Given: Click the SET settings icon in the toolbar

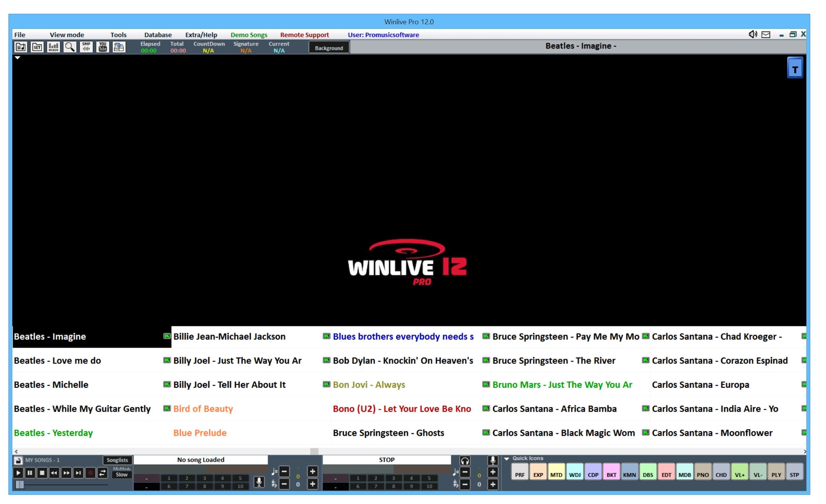Looking at the screenshot, I should click(x=37, y=47).
